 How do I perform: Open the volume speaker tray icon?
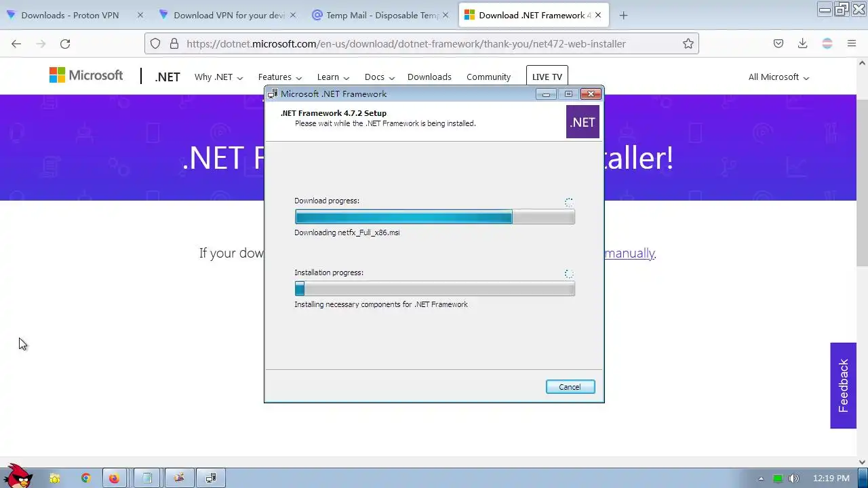794,479
